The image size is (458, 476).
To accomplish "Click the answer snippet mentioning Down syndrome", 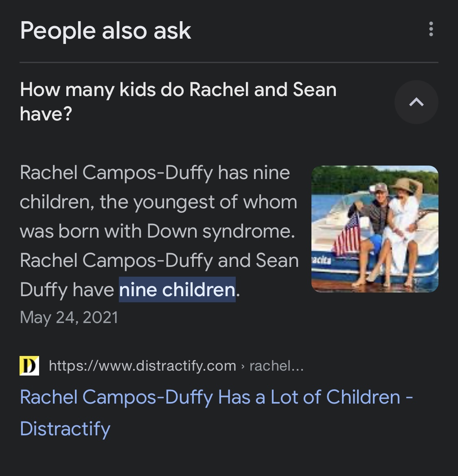I will [x=160, y=231].
